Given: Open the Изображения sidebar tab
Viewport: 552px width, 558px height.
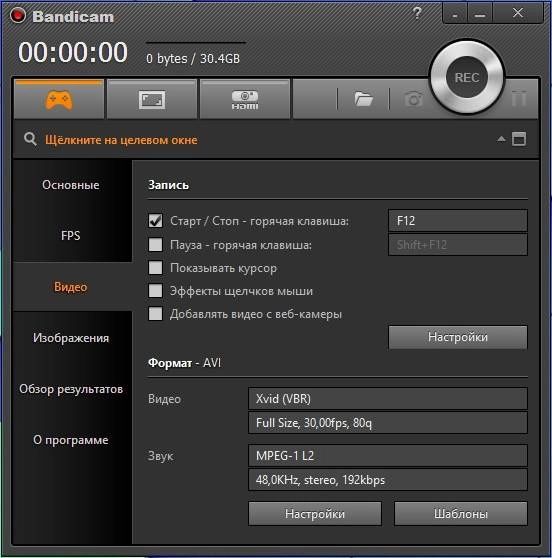Looking at the screenshot, I should point(71,338).
